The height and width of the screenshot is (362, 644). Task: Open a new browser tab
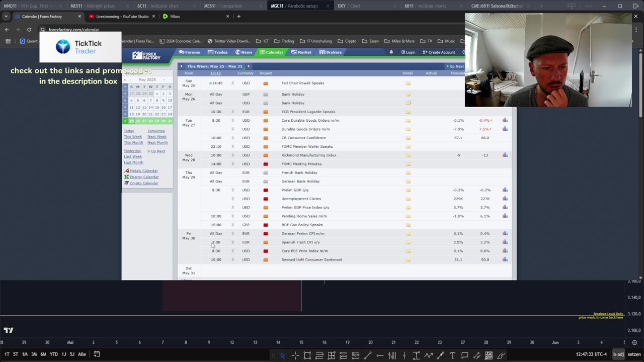click(x=238, y=16)
